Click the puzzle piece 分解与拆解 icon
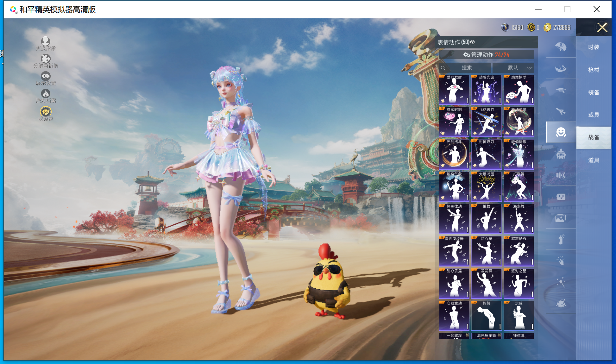This screenshot has height=364, width=616. 46,59
